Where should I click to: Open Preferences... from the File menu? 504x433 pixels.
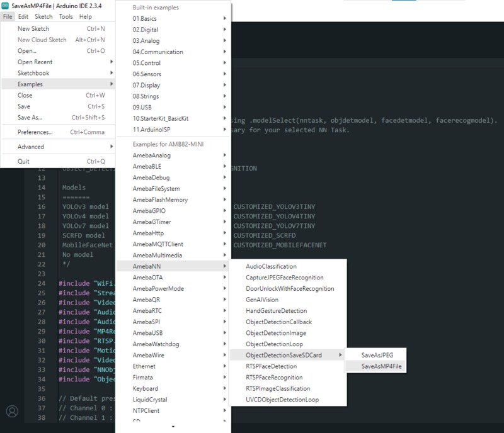tap(58, 132)
